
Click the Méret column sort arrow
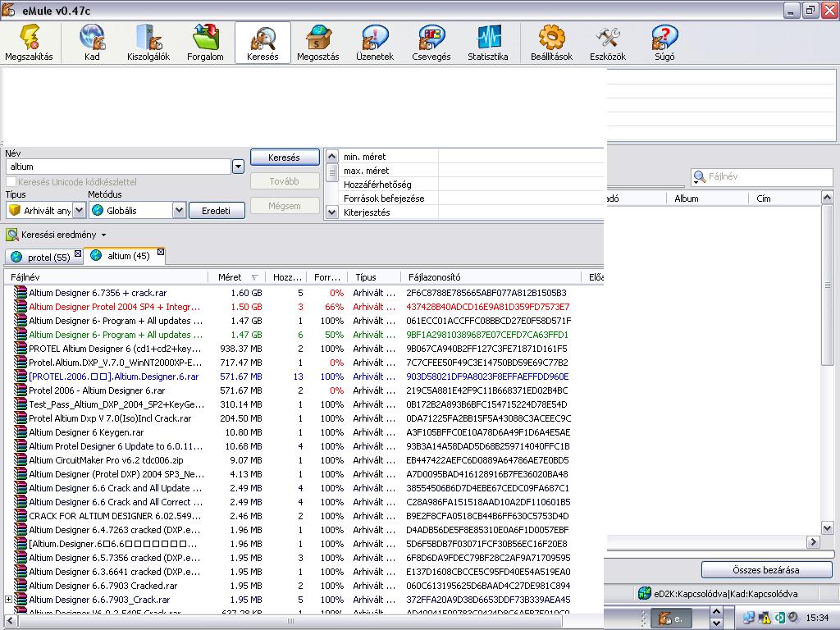click(255, 277)
